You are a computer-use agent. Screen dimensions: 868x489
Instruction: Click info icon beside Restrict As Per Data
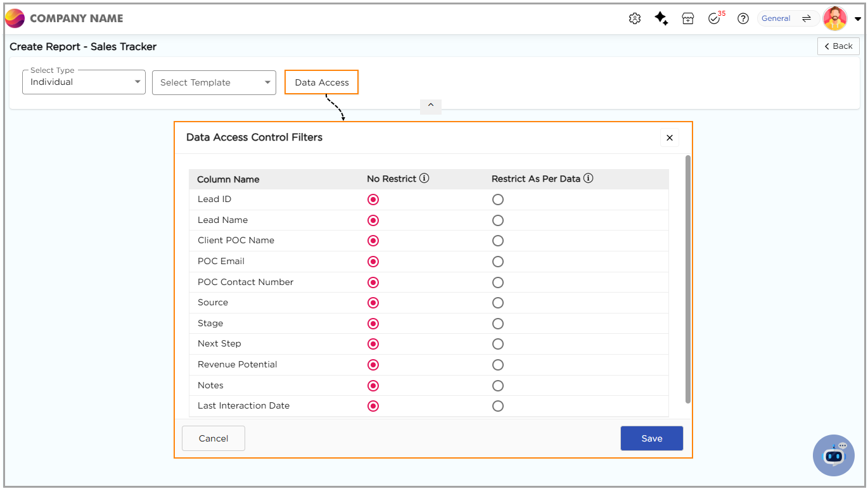[x=588, y=179]
